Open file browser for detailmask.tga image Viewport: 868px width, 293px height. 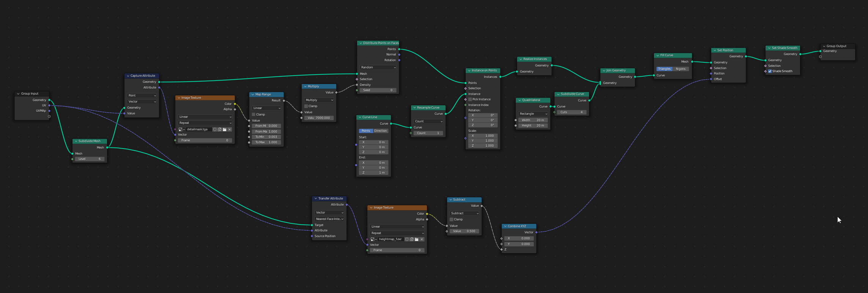pyautogui.click(x=225, y=130)
